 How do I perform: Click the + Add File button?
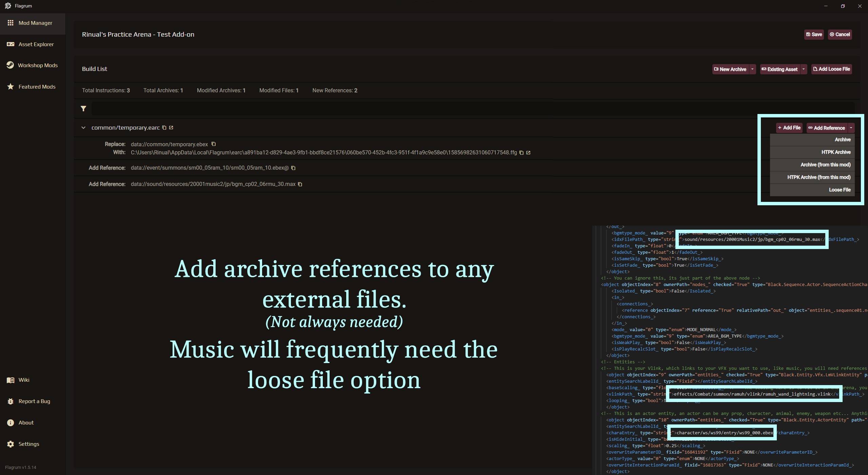[x=789, y=128]
